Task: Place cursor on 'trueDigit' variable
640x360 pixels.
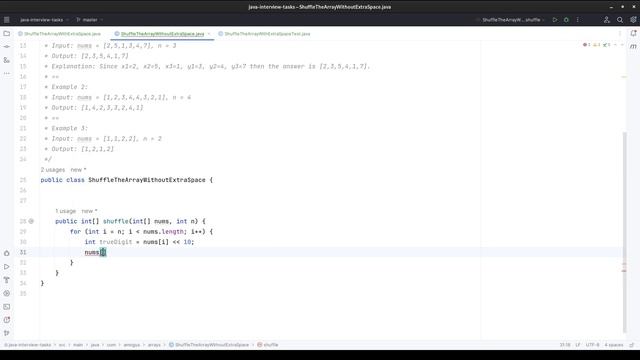Action: pyautogui.click(x=116, y=242)
